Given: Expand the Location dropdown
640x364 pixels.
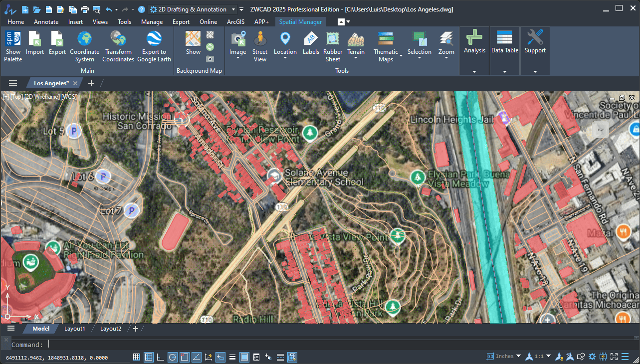Looking at the screenshot, I should tap(285, 58).
